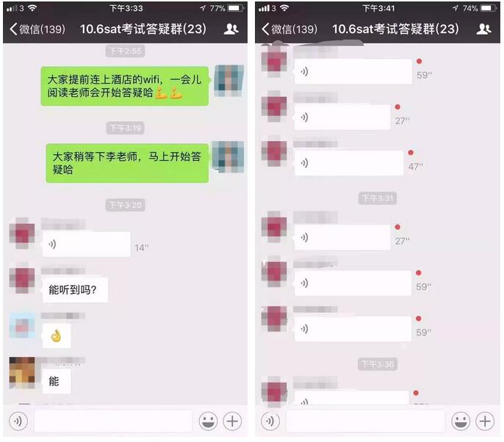Switch to voice input in right chat

click(x=270, y=421)
